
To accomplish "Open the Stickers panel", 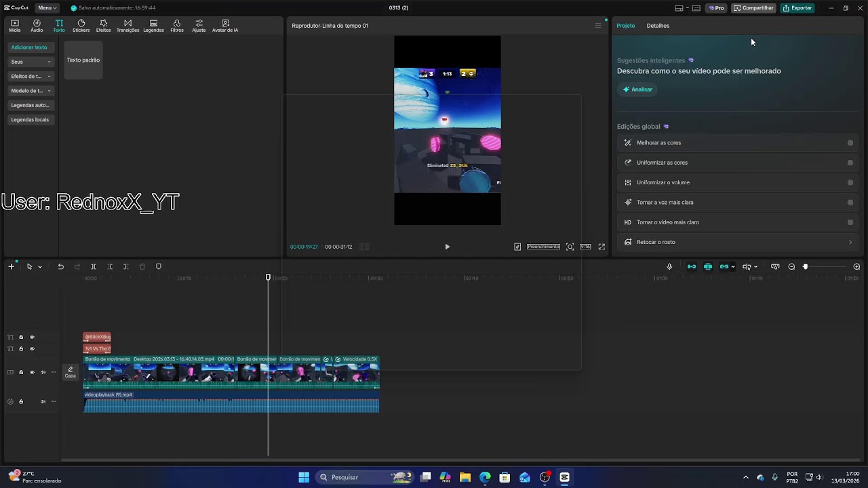I will click(81, 26).
